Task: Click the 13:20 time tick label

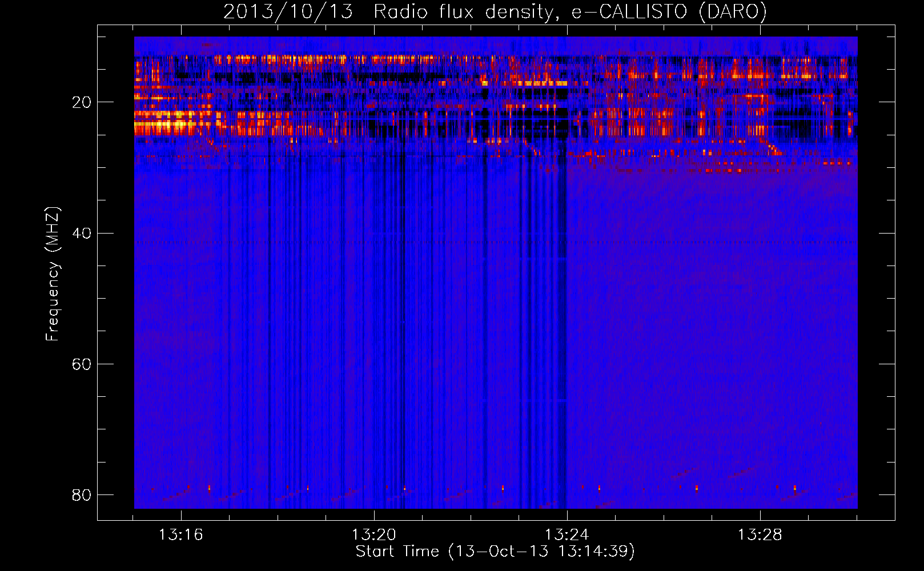Action: point(373,535)
